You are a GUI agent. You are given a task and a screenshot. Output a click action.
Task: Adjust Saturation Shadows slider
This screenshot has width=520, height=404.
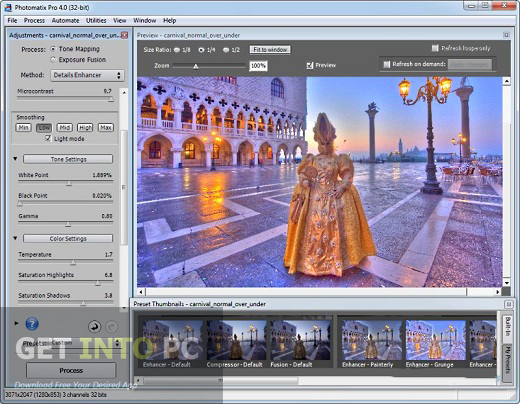coord(83,303)
